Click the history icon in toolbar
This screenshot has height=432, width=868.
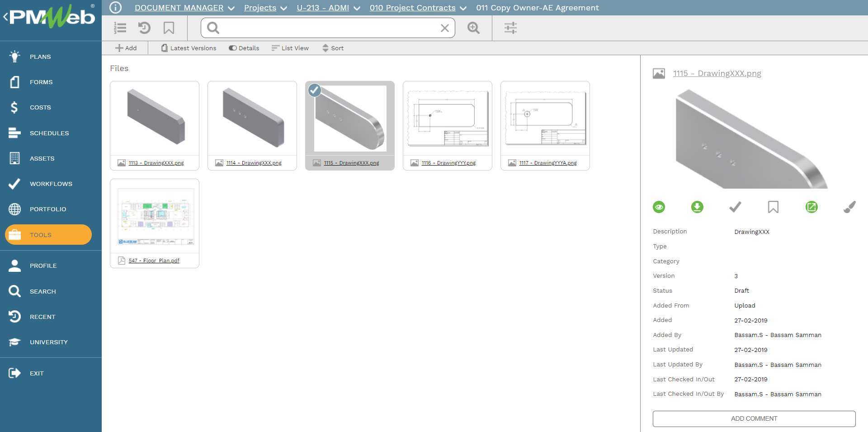144,28
